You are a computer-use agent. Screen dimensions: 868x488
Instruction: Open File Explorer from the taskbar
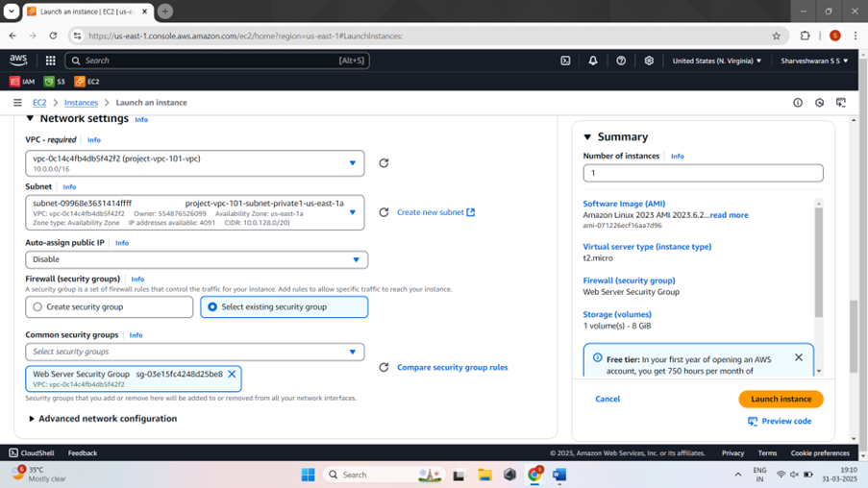pyautogui.click(x=484, y=475)
